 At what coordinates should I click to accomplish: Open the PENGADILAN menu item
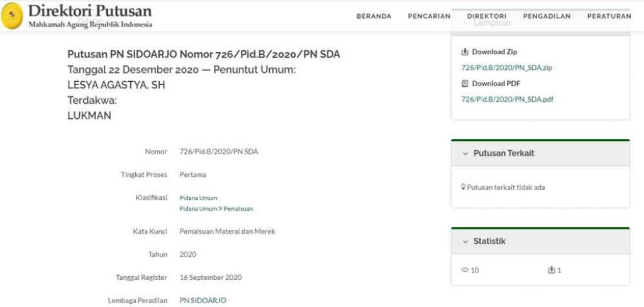click(x=547, y=16)
